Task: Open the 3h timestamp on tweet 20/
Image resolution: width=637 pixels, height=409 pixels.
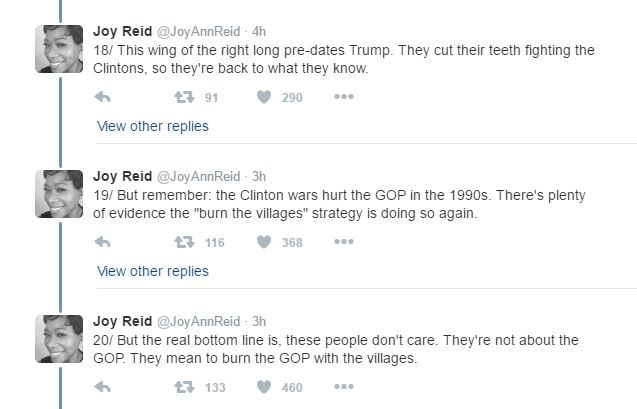Action: click(259, 321)
